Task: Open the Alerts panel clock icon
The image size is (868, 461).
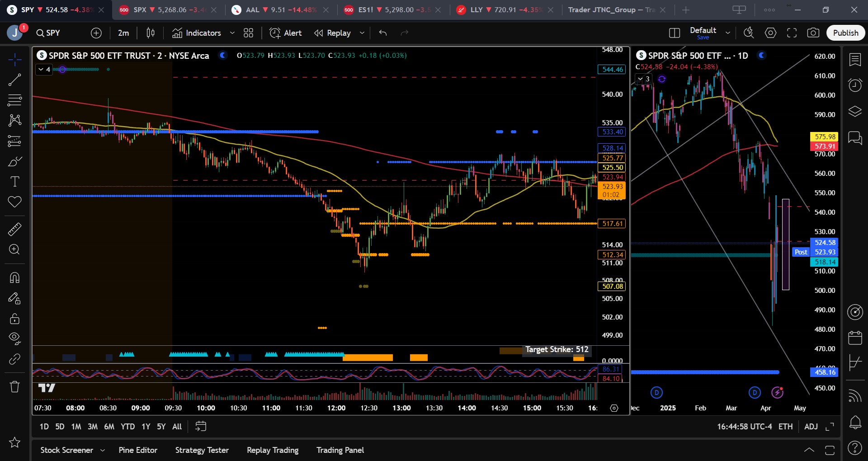Action: (854, 85)
